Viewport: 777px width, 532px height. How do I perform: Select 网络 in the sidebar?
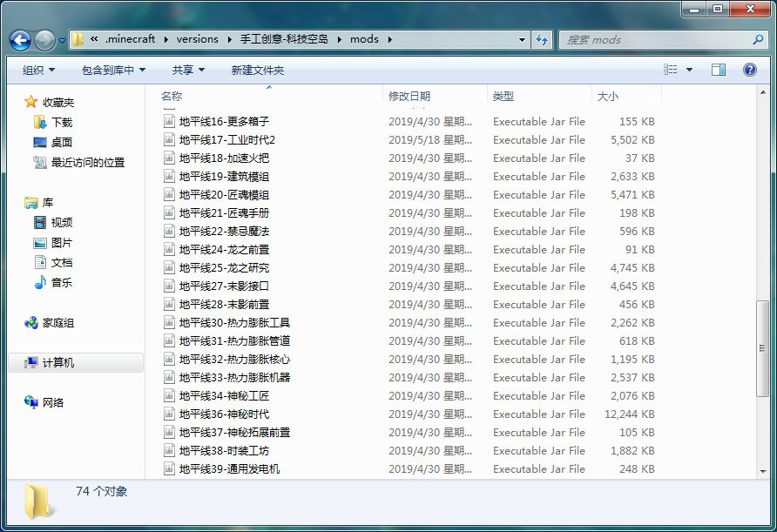pos(53,402)
